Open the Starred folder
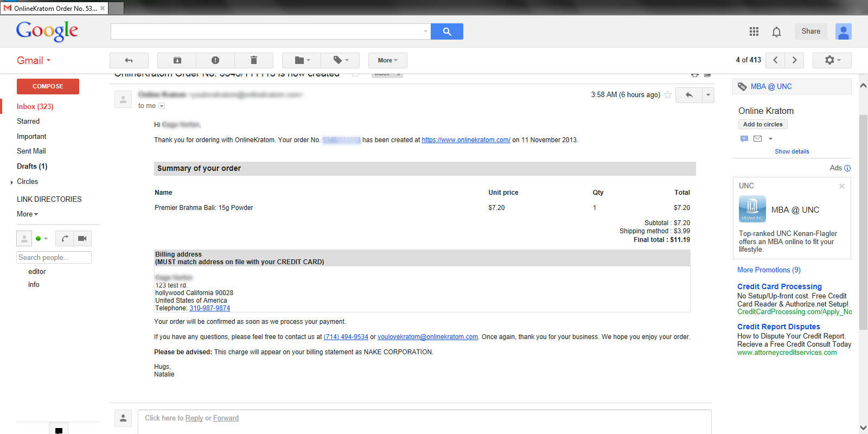Image resolution: width=868 pixels, height=434 pixels. [x=28, y=122]
